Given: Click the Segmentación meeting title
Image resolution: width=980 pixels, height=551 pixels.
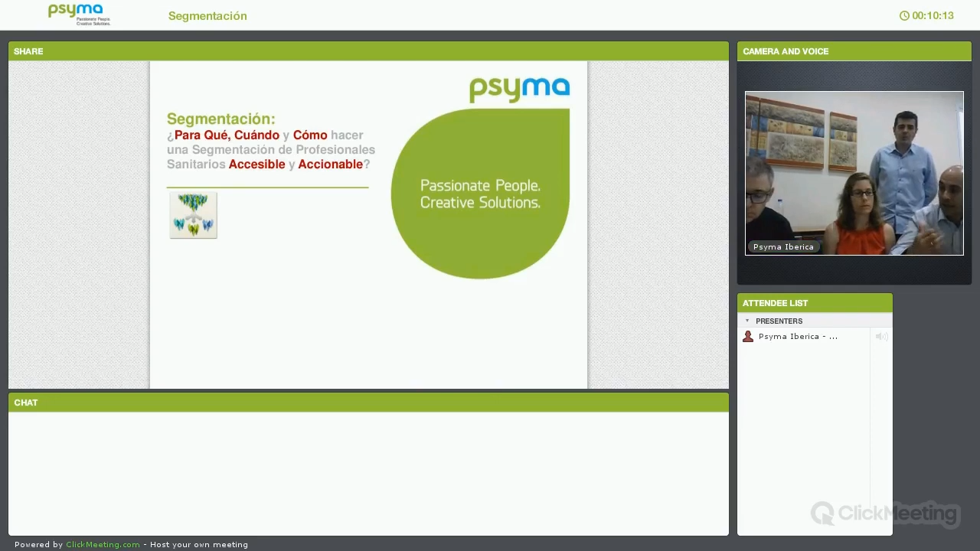Looking at the screenshot, I should pos(207,15).
